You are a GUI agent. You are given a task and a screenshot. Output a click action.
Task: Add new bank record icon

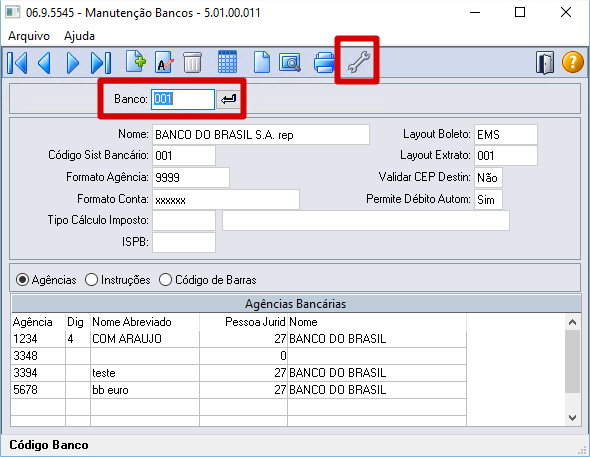[x=136, y=61]
